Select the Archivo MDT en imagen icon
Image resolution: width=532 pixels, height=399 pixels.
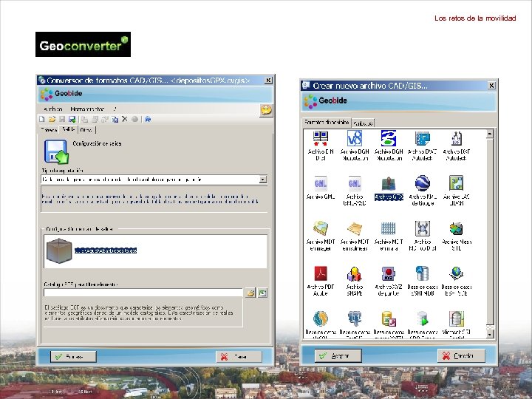[x=320, y=228]
